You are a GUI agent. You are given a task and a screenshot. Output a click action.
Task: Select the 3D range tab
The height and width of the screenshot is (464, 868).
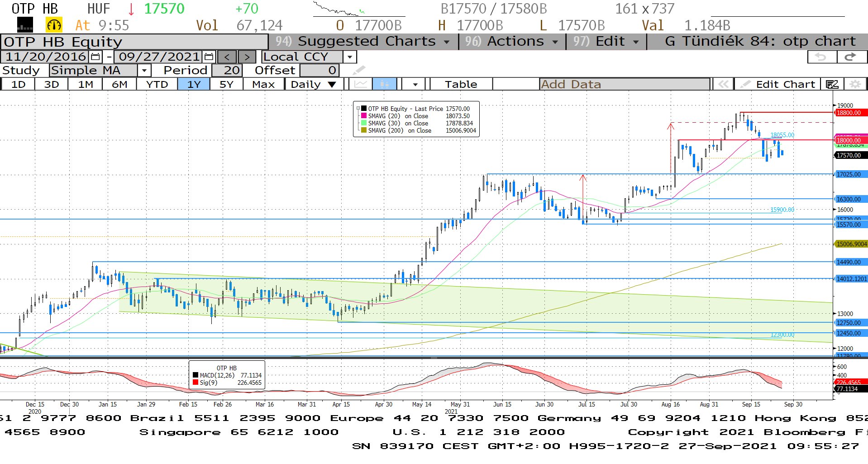coord(52,84)
